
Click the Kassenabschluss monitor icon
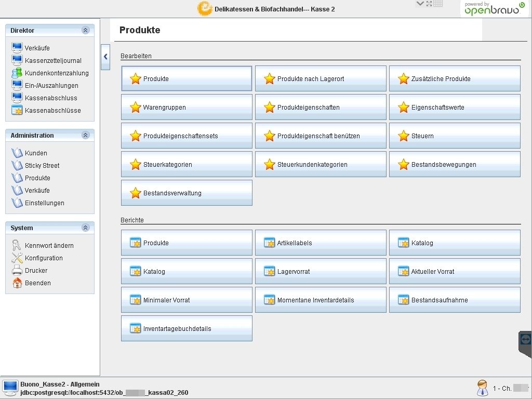pyautogui.click(x=17, y=98)
